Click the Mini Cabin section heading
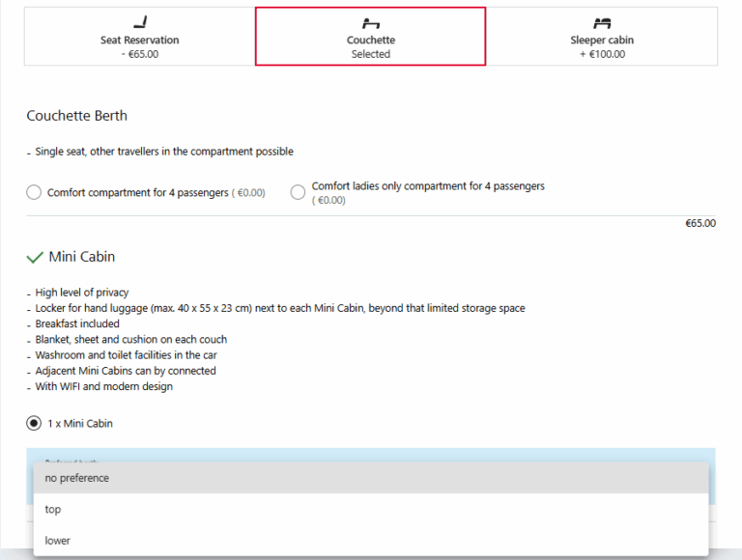This screenshot has width=742, height=560. pos(82,257)
